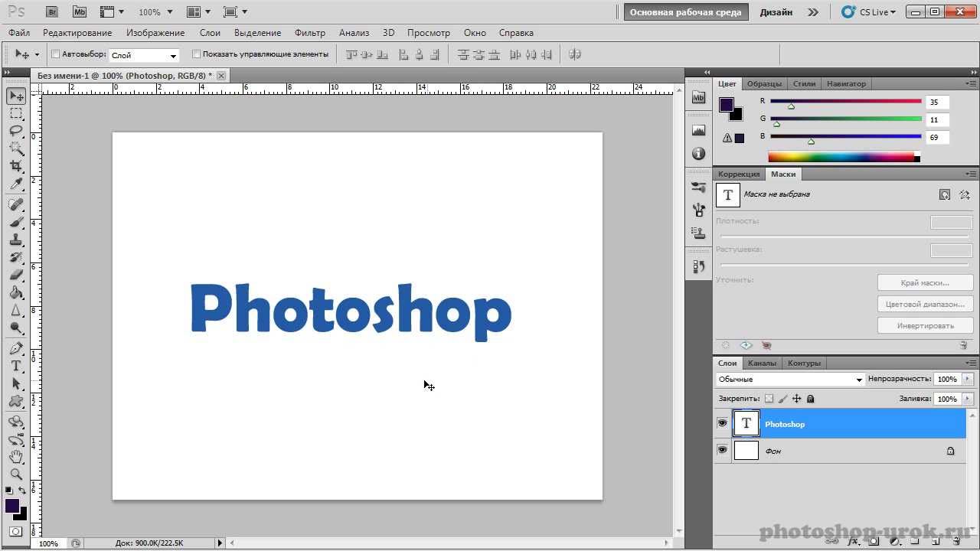Select the Zoom magnifier tool
The height and width of the screenshot is (551, 980).
[x=16, y=474]
